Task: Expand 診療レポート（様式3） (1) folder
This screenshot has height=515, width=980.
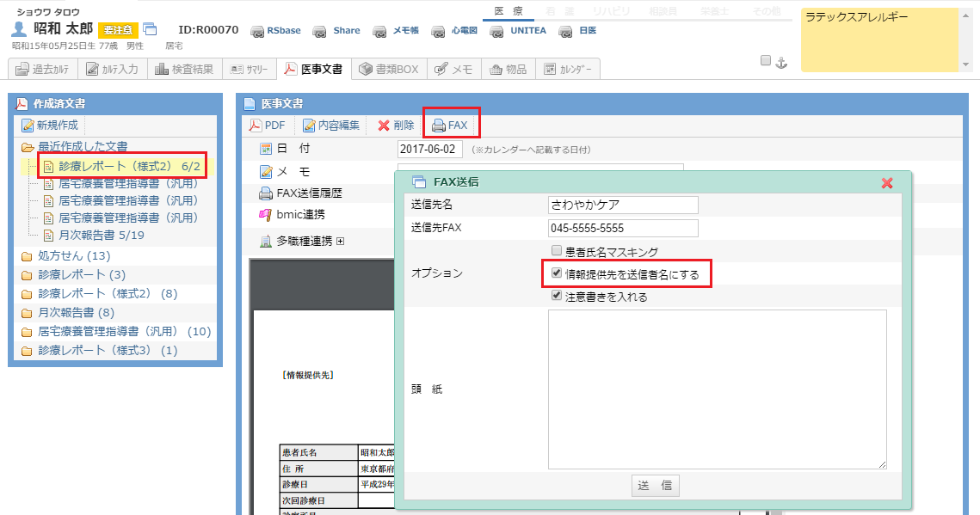Action: [100, 350]
